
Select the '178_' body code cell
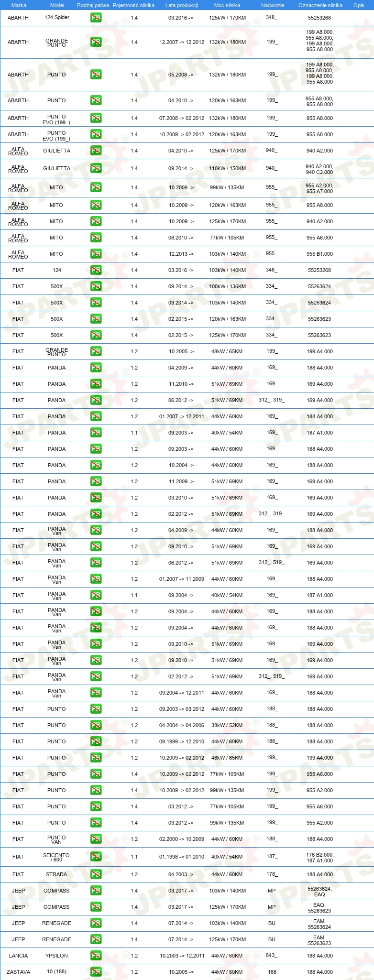tap(272, 874)
